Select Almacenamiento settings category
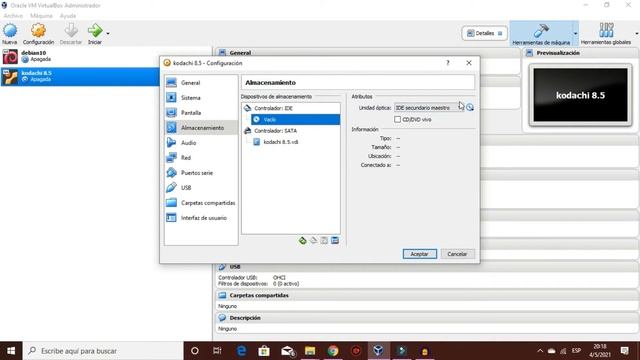640x360 pixels. [201, 128]
